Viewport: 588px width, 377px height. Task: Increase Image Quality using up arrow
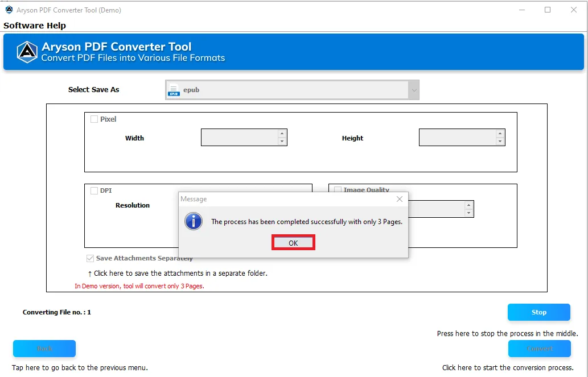coord(469,205)
